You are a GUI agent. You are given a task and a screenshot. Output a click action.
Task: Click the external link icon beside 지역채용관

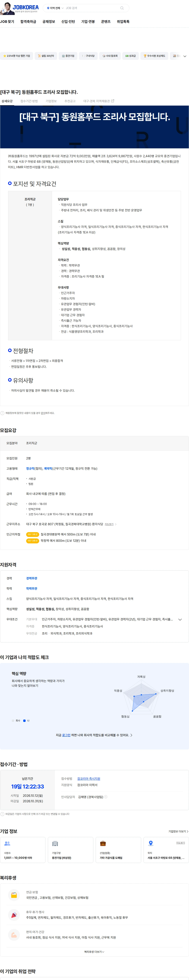pos(113,101)
